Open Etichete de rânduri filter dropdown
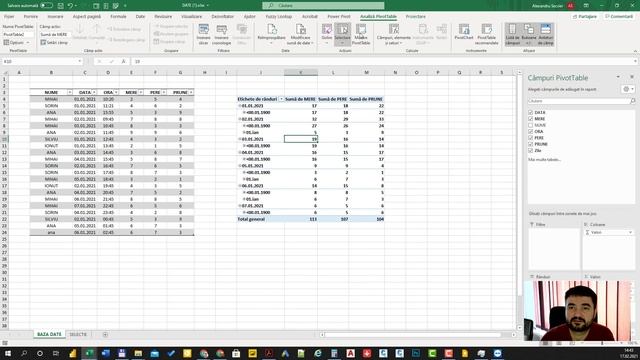This screenshot has height=360, width=640. [281, 99]
